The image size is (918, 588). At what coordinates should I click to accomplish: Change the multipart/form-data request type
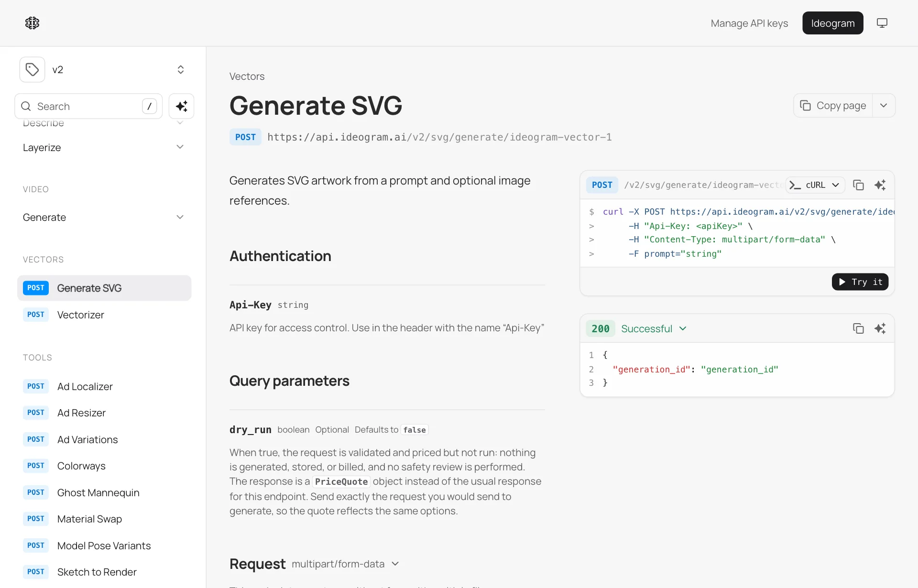coord(345,564)
